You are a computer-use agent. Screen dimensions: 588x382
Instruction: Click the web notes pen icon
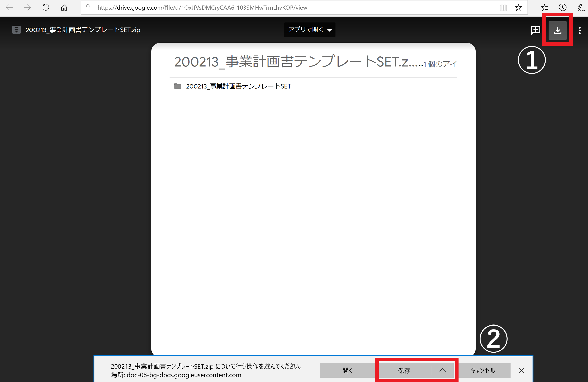click(580, 7)
